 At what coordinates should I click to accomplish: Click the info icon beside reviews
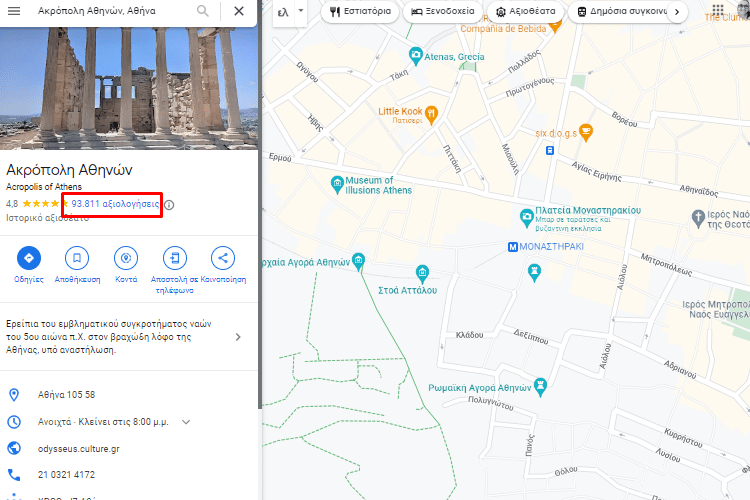[169, 205]
